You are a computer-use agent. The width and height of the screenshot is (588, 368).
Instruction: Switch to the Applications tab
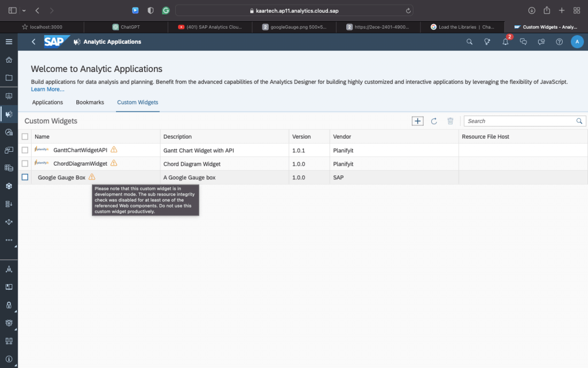pos(48,102)
